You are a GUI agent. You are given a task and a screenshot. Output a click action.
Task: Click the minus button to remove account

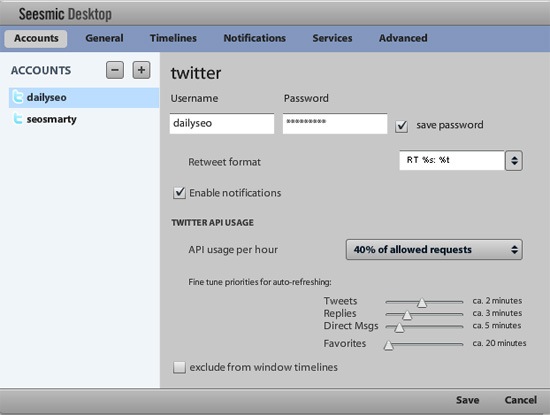coord(115,70)
